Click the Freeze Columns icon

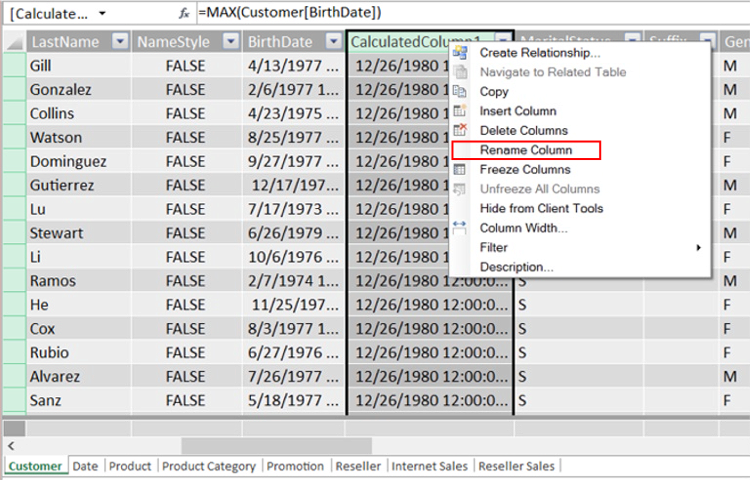pyautogui.click(x=460, y=169)
